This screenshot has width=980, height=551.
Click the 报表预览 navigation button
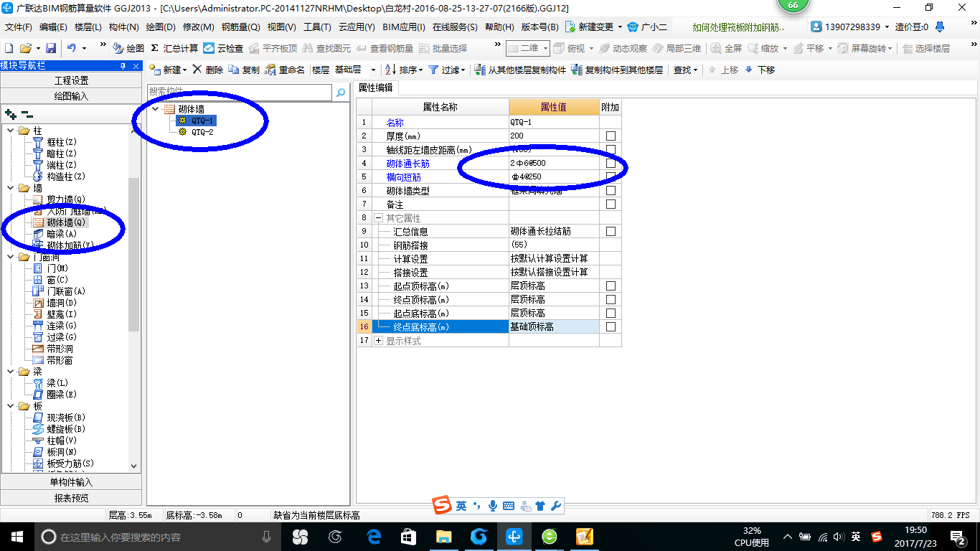[x=71, y=498]
